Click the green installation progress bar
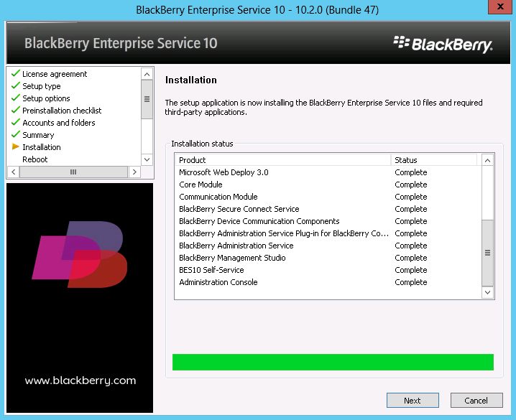516x420 pixels. (x=333, y=362)
